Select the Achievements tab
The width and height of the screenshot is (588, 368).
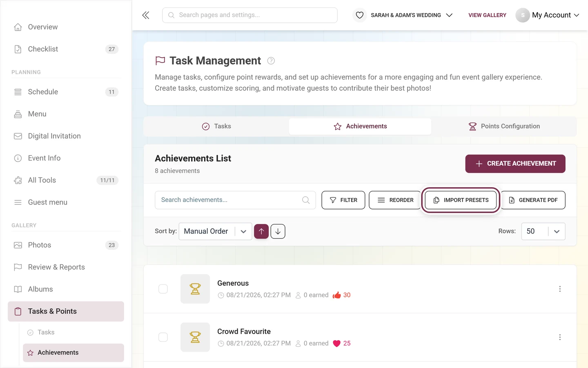point(360,126)
